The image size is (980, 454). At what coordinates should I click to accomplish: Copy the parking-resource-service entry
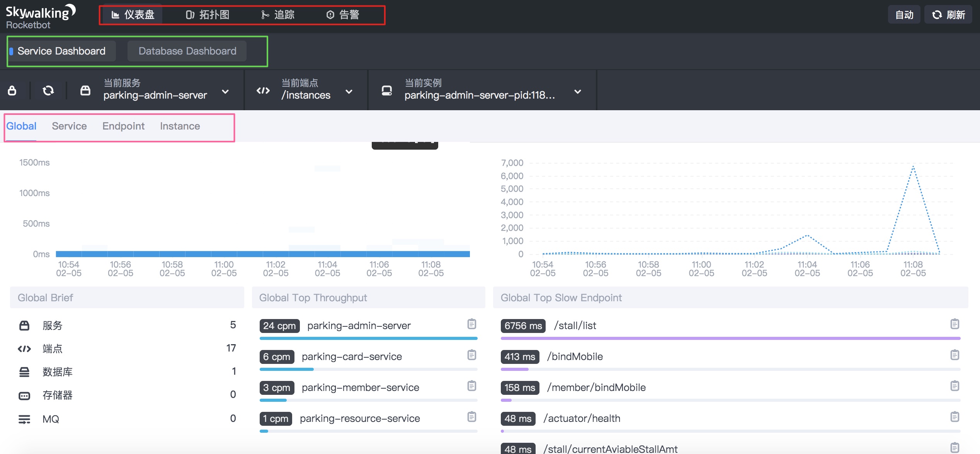[471, 417]
